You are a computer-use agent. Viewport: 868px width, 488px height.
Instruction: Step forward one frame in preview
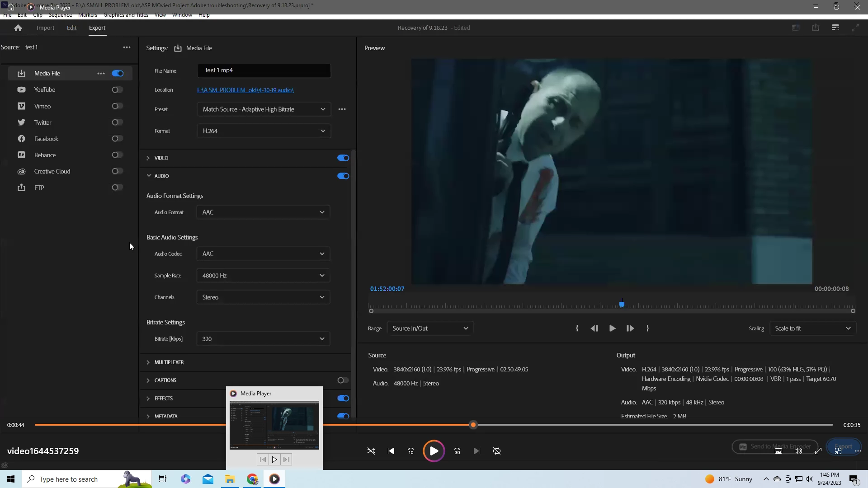(x=630, y=328)
